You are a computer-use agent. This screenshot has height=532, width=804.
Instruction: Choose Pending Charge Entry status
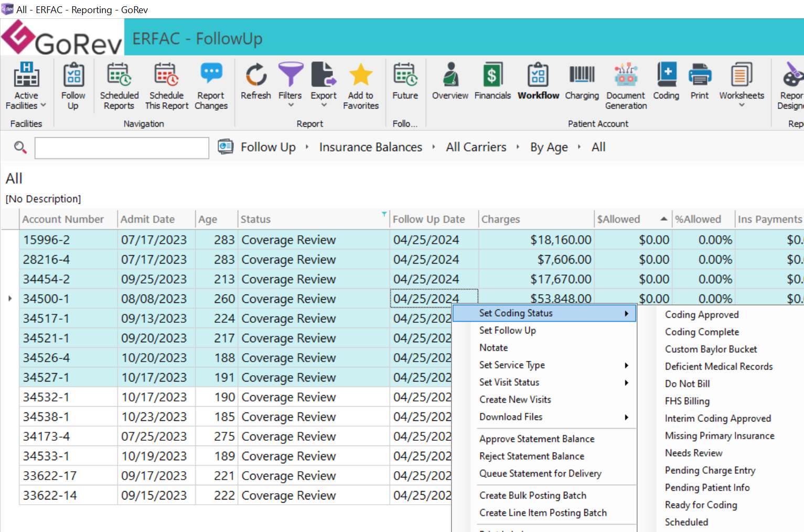[x=710, y=470]
